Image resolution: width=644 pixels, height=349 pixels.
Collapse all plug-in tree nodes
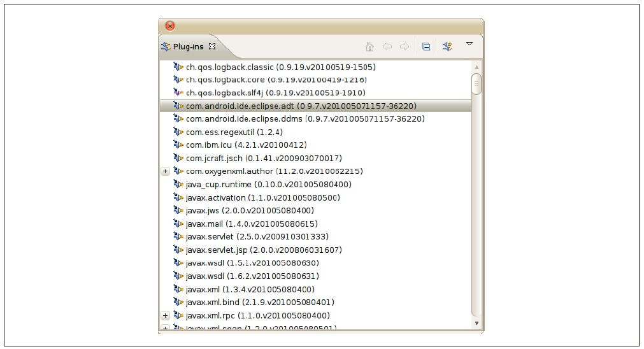coord(426,46)
